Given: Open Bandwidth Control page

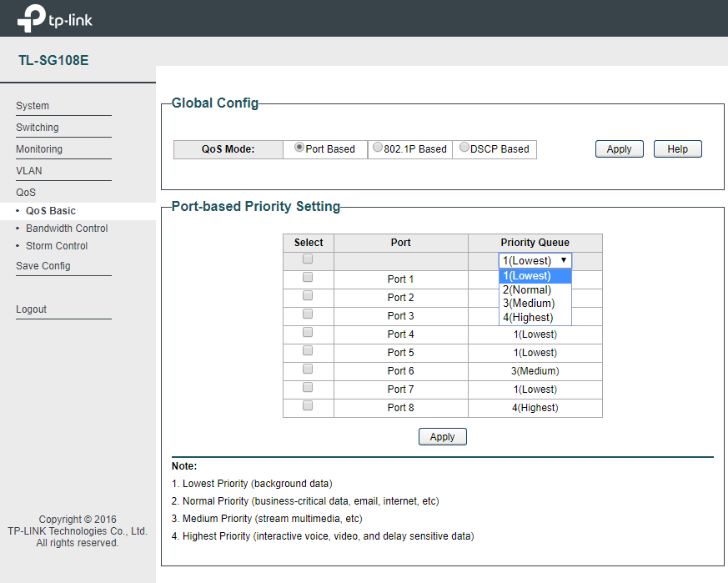Looking at the screenshot, I should pyautogui.click(x=67, y=229).
